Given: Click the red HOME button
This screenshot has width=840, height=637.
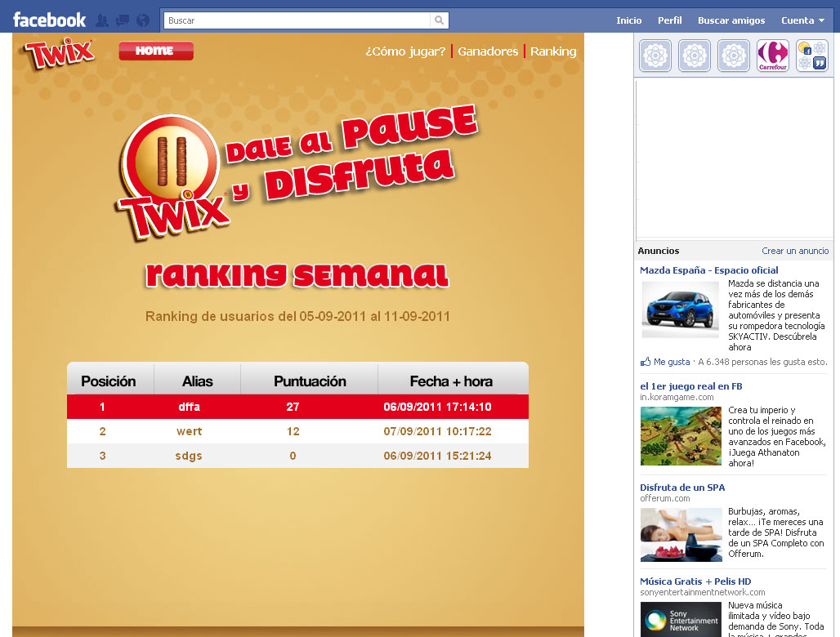Looking at the screenshot, I should (x=156, y=51).
